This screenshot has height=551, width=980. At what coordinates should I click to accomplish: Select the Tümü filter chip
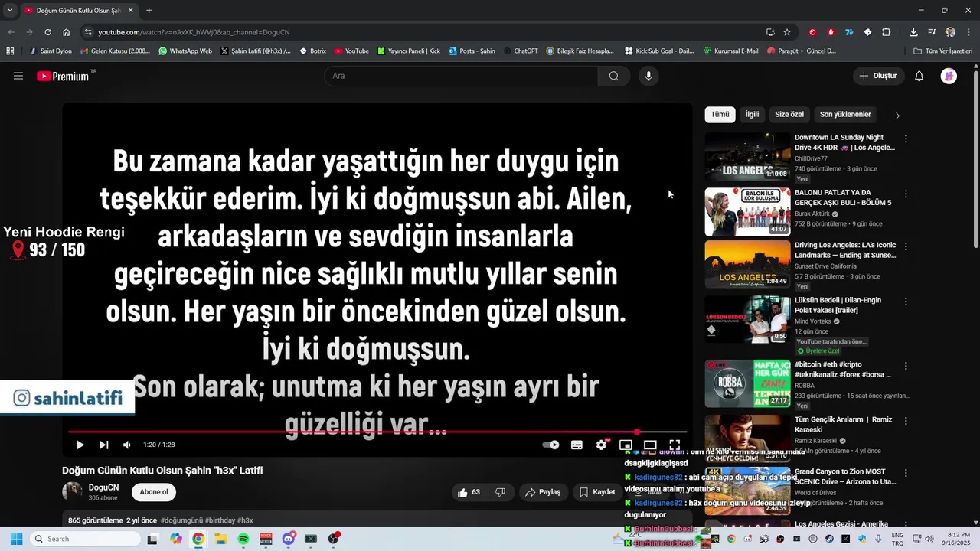coord(720,115)
